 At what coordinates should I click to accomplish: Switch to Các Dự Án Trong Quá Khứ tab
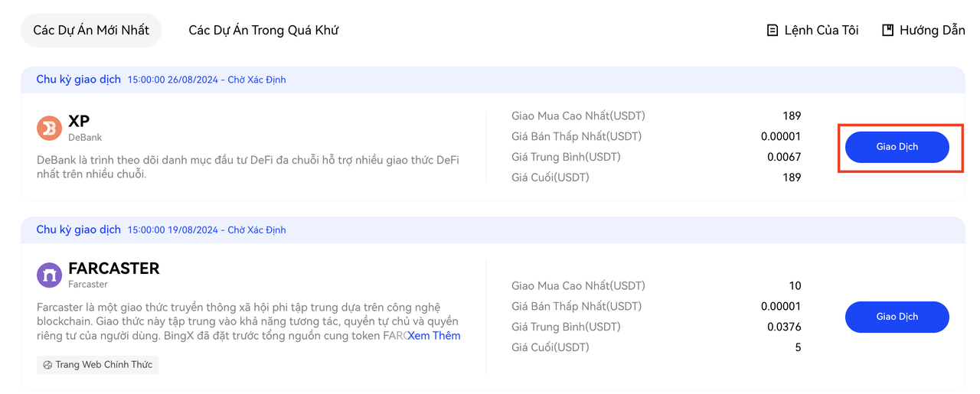263,31
